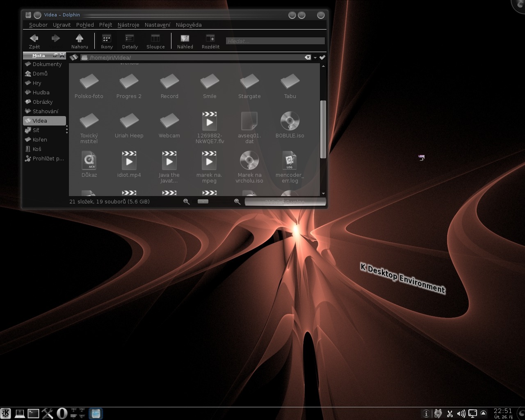525x420 pixels.
Task: Select Obrázky in the places panel
Action: (44, 102)
